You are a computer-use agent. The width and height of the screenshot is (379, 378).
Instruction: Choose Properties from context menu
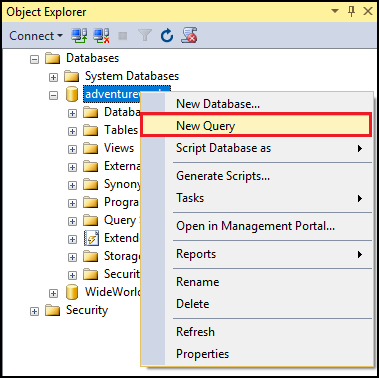256,354
